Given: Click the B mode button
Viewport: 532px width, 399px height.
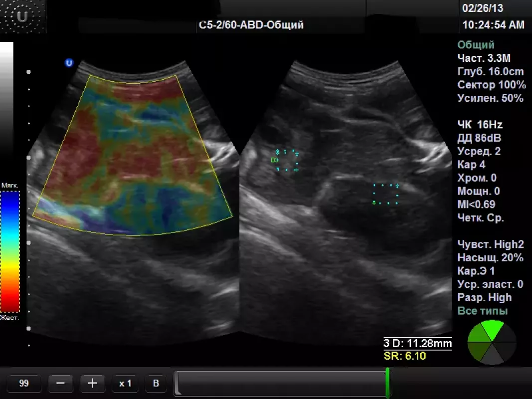Looking at the screenshot, I should pyautogui.click(x=156, y=383).
